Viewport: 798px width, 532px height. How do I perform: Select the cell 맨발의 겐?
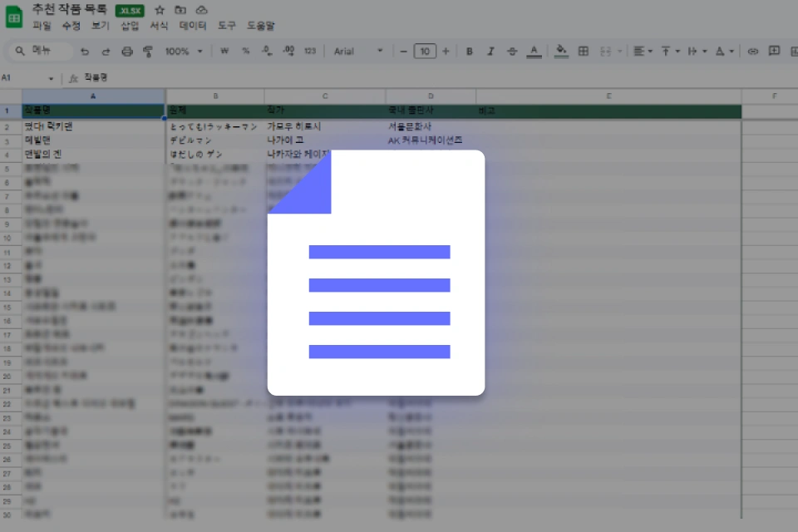coord(93,155)
